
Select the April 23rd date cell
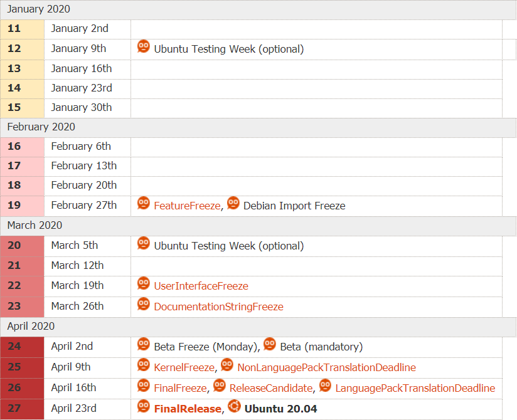[x=87, y=408]
